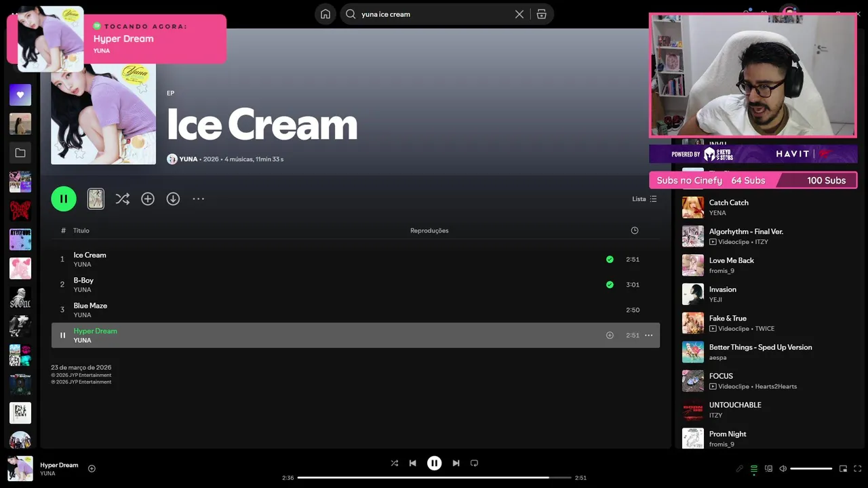Play Fake & True by TWICE
The image size is (868, 488).
770,323
